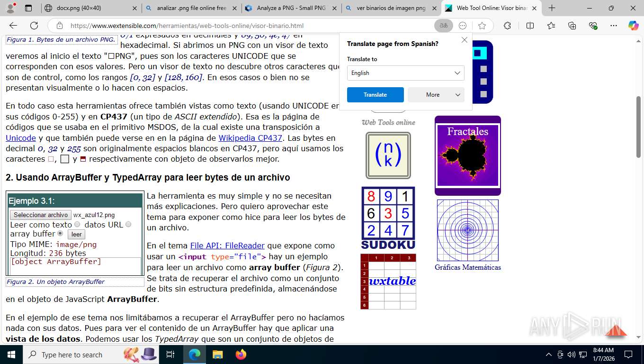The width and height of the screenshot is (644, 364).
Task: Click 'Seleccionar archivo' file button
Action: point(41,215)
